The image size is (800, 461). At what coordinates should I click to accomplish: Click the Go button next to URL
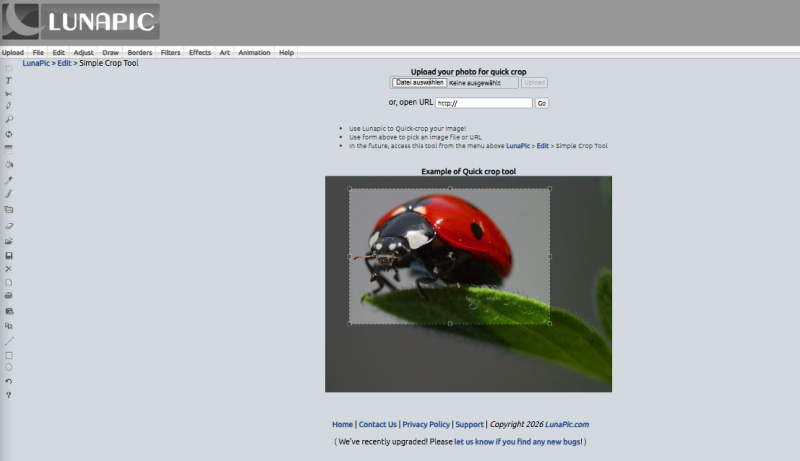pos(542,103)
